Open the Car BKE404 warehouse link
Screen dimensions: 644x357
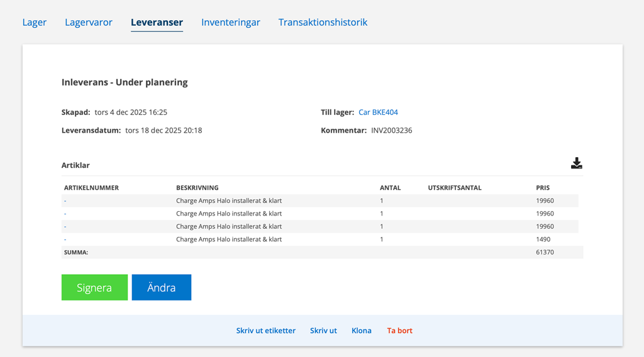click(378, 113)
